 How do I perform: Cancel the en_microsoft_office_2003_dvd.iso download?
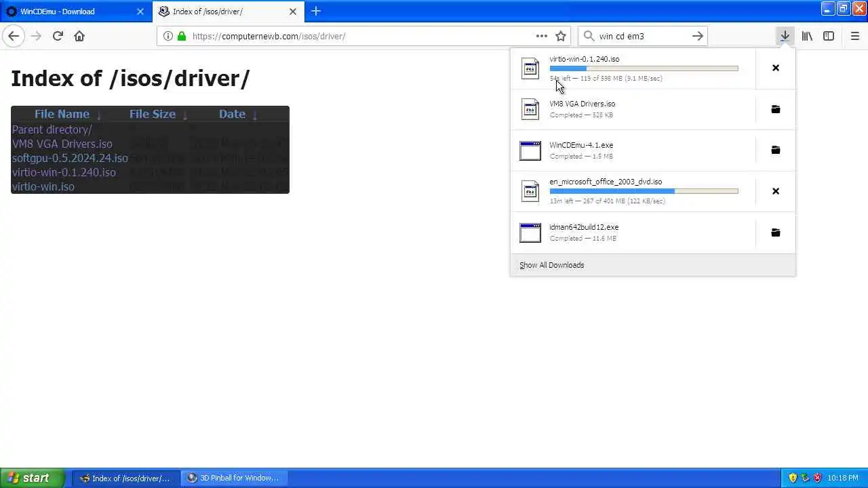pos(776,191)
